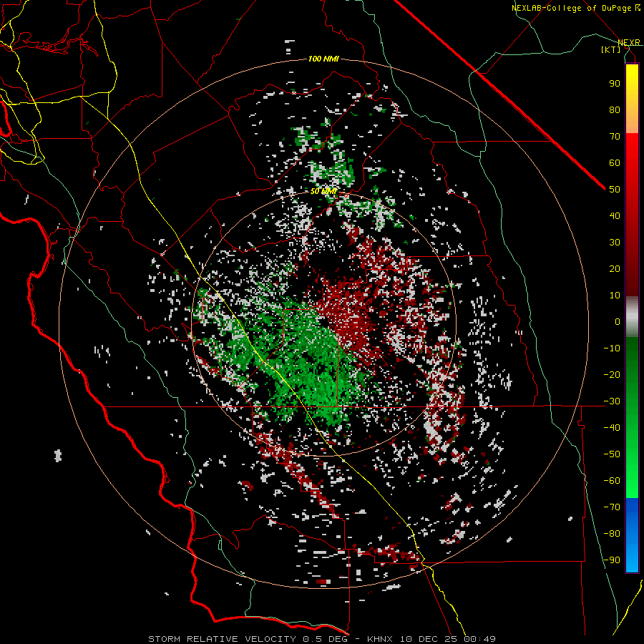This screenshot has width=644, height=644.
Task: Click the 40 value on the velocity scale
Action: pyautogui.click(x=615, y=216)
